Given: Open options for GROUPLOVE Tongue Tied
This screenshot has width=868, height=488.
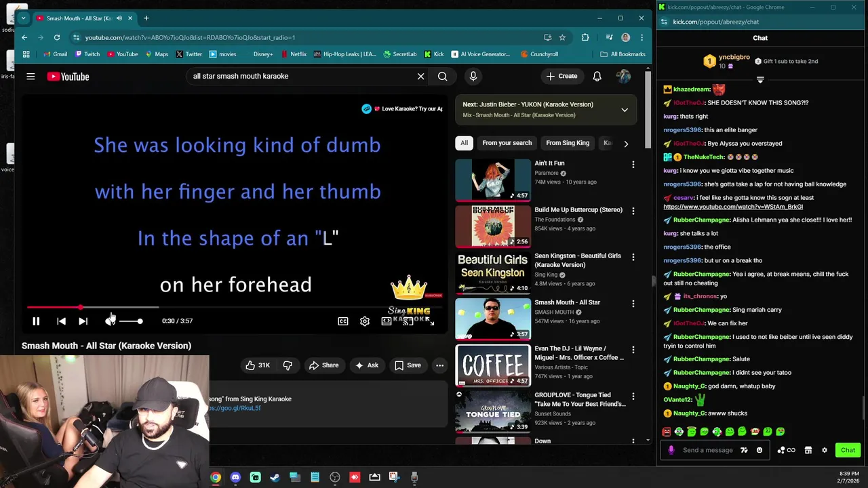Looking at the screenshot, I should pyautogui.click(x=633, y=396).
